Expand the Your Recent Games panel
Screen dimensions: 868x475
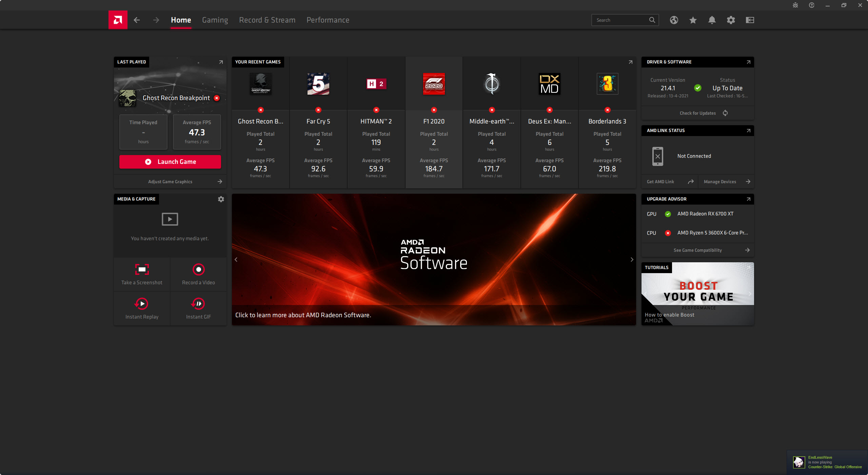coord(631,62)
